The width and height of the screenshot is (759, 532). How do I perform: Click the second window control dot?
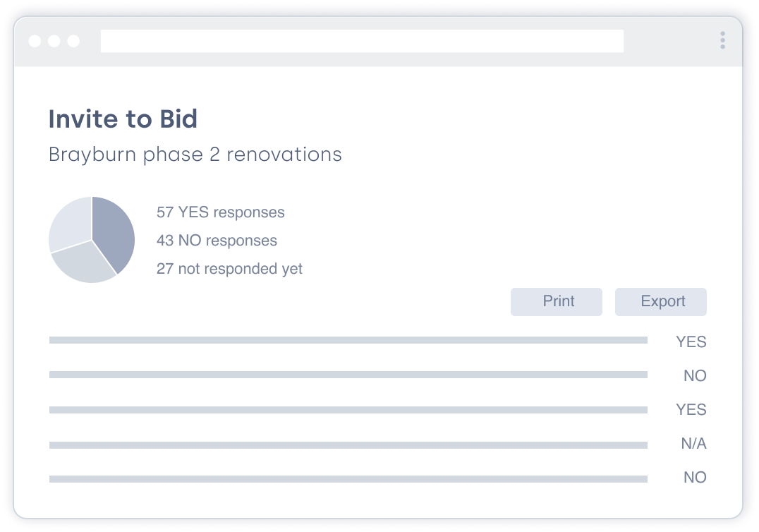pos(54,41)
